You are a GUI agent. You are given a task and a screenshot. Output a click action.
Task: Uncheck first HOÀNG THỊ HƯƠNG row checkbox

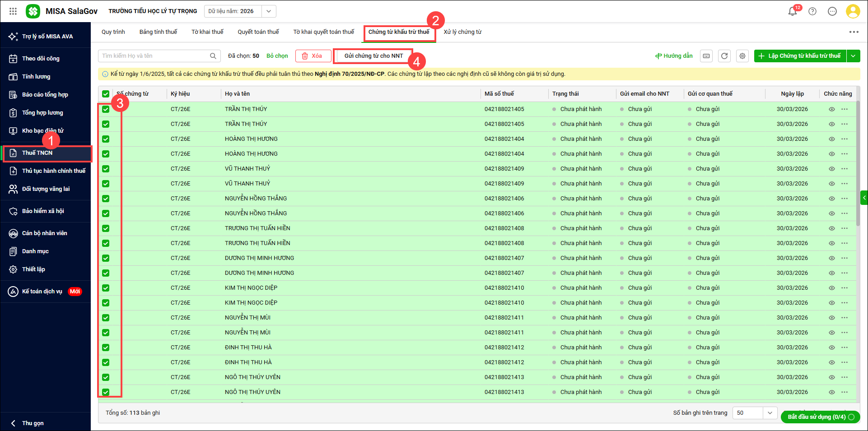106,139
